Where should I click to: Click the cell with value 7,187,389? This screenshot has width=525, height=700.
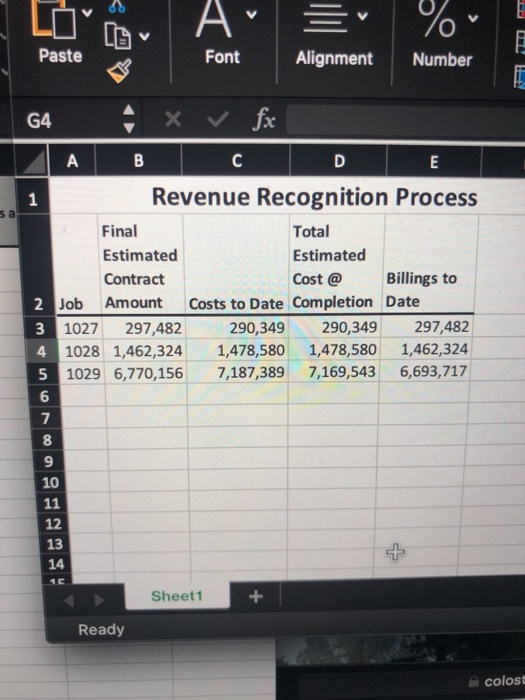(238, 372)
